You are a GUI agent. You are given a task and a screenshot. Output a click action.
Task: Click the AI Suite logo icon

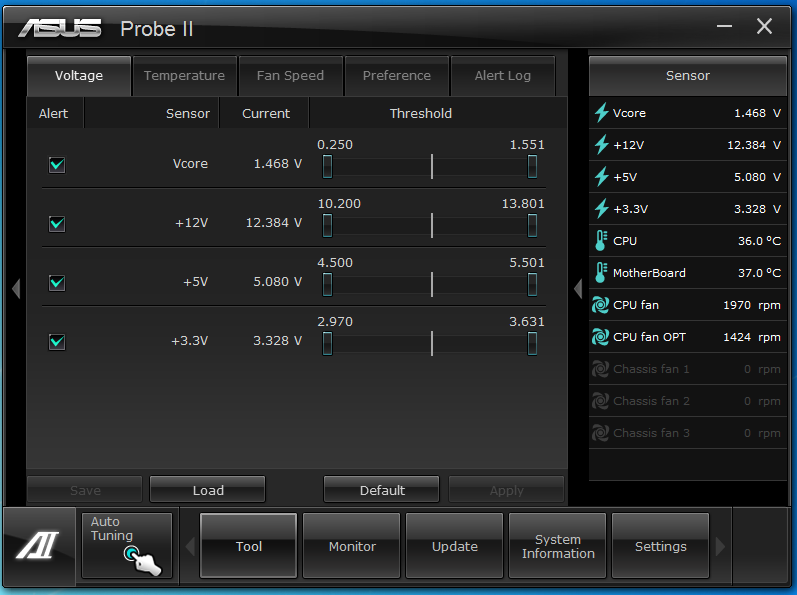[38, 545]
